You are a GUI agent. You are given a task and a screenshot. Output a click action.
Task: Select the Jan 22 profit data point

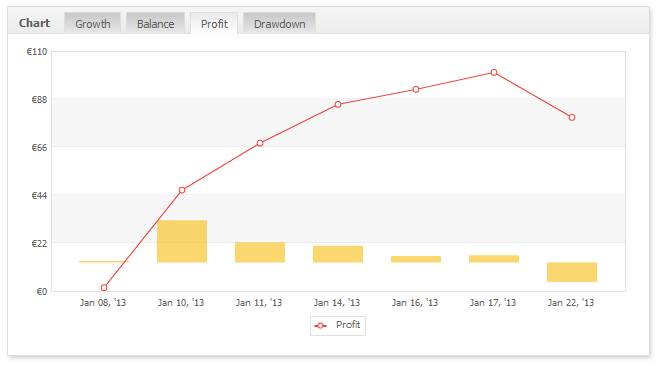pos(572,117)
